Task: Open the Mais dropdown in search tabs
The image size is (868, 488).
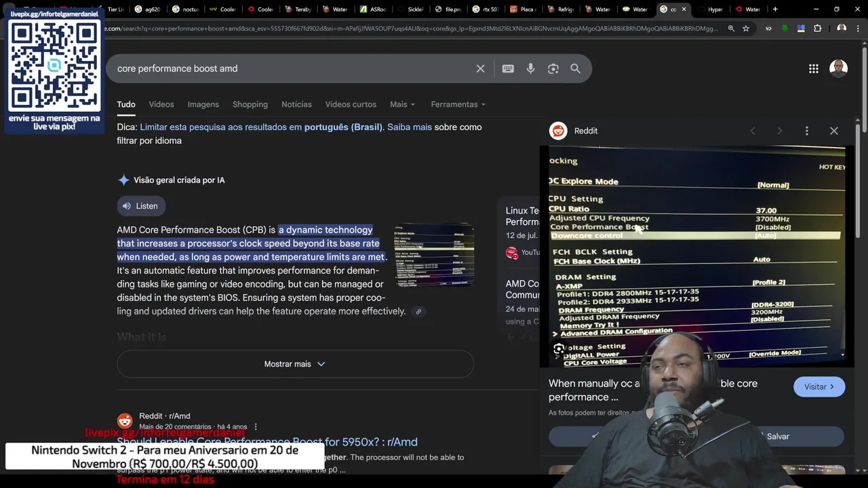Action: 402,104
